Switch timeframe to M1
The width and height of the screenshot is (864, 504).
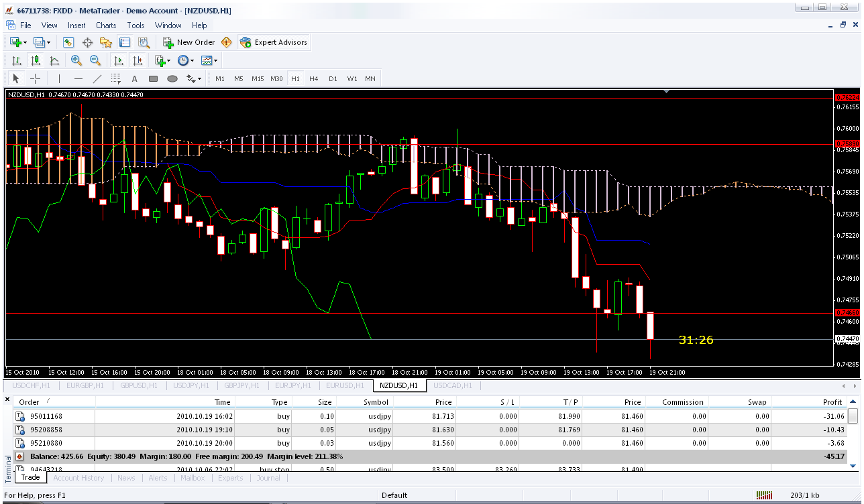coord(220,78)
